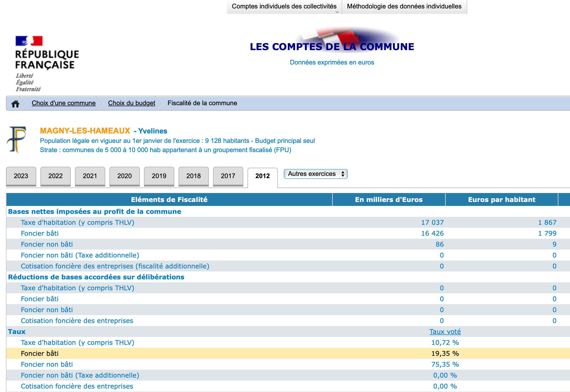Open Méthodologie des données individuelles menu
The height and width of the screenshot is (392, 570).
404,6
